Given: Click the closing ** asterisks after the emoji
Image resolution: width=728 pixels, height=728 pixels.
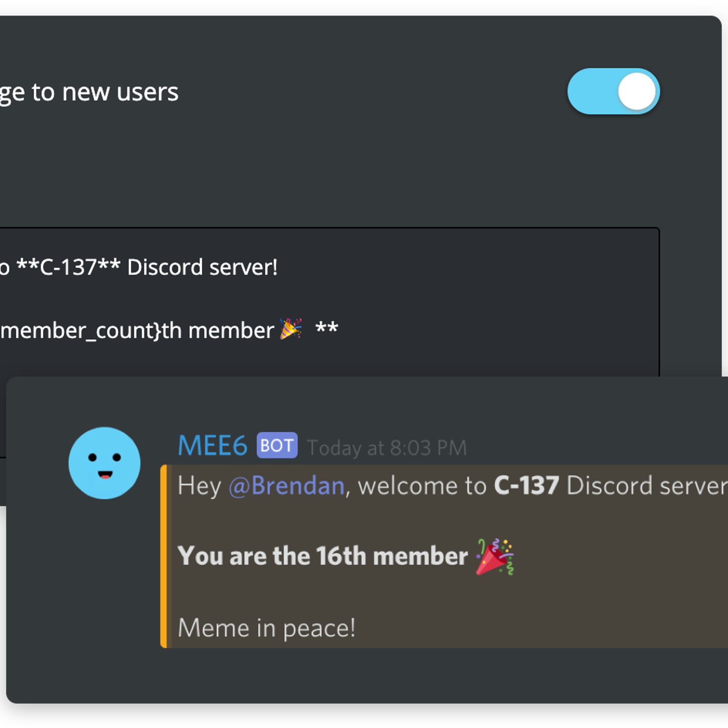Looking at the screenshot, I should [327, 327].
